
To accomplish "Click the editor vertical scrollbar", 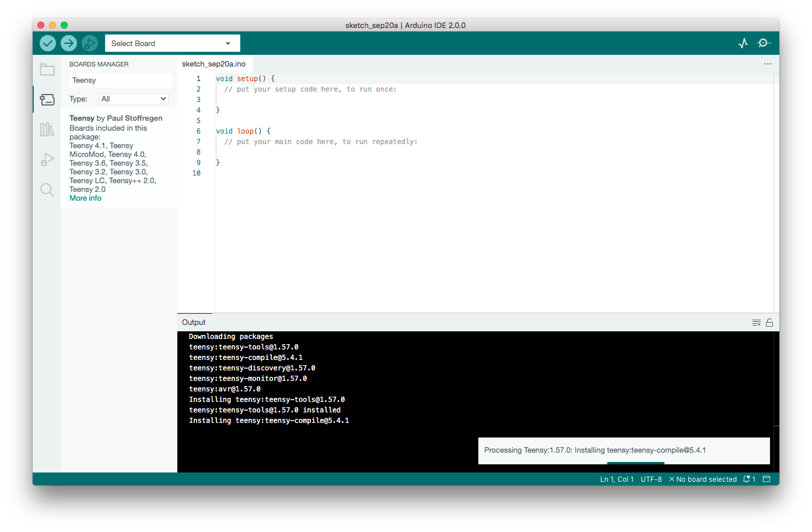I will tap(776, 192).
